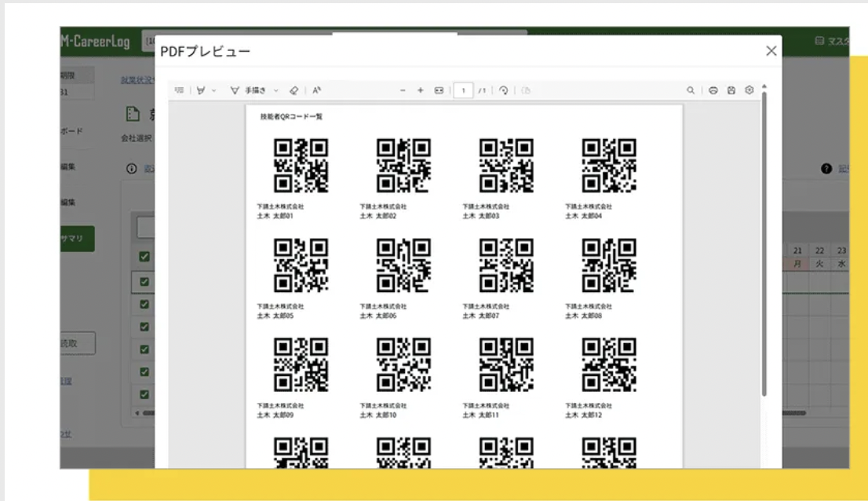Open the マスタ menu in background header
868x501 pixels.
[831, 41]
